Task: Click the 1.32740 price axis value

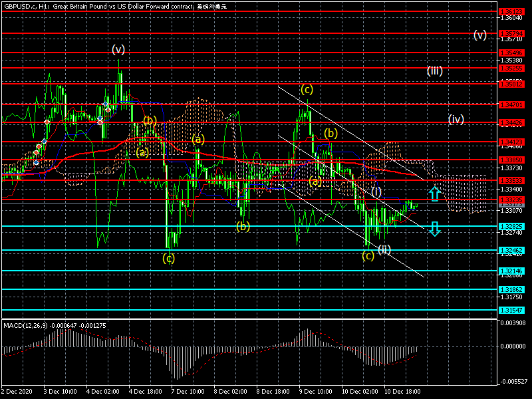Action: (x=511, y=233)
